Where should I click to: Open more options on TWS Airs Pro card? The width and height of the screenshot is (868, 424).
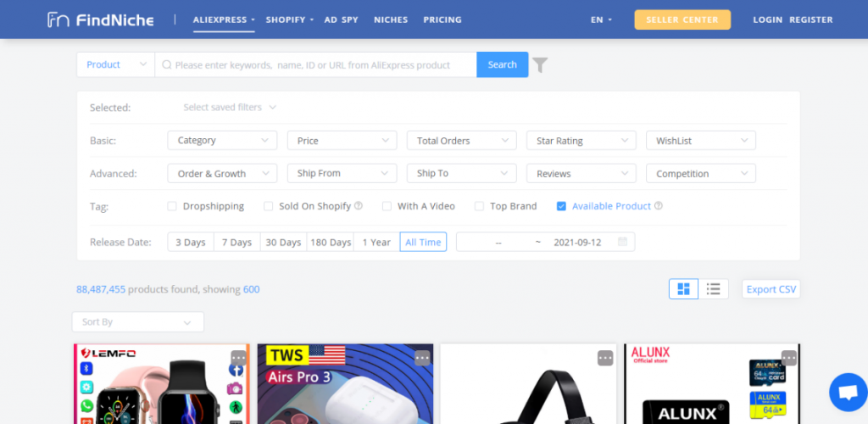(x=422, y=358)
